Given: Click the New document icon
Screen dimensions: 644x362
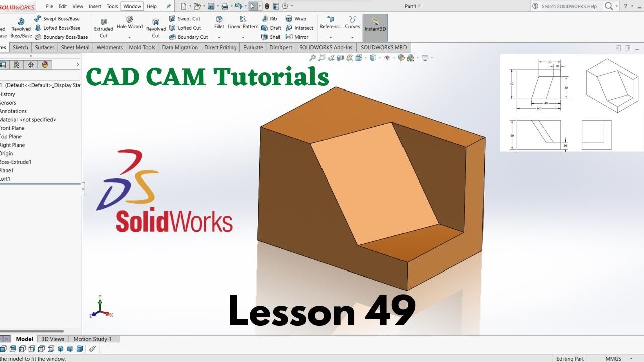Looking at the screenshot, I should pos(183,6).
